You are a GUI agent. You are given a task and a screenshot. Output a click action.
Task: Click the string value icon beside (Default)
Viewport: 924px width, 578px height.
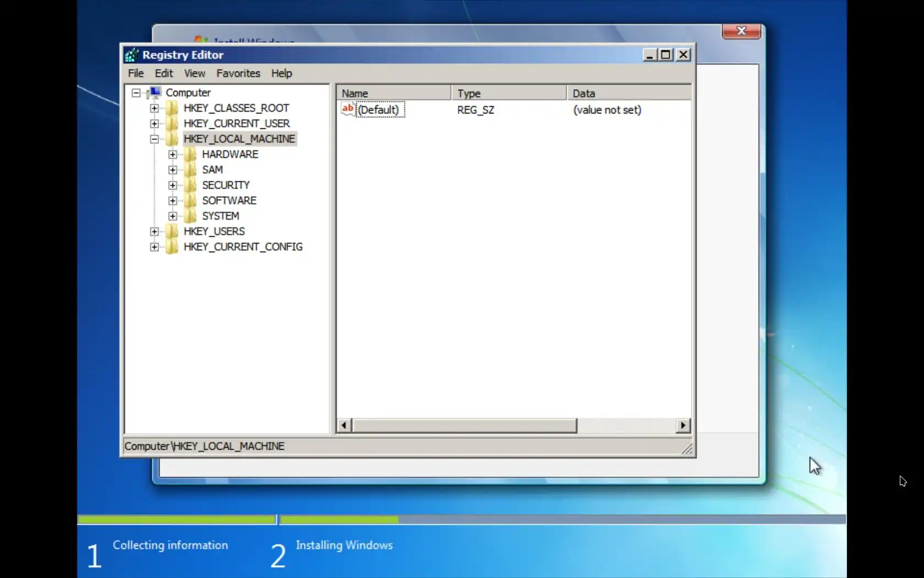(x=348, y=109)
